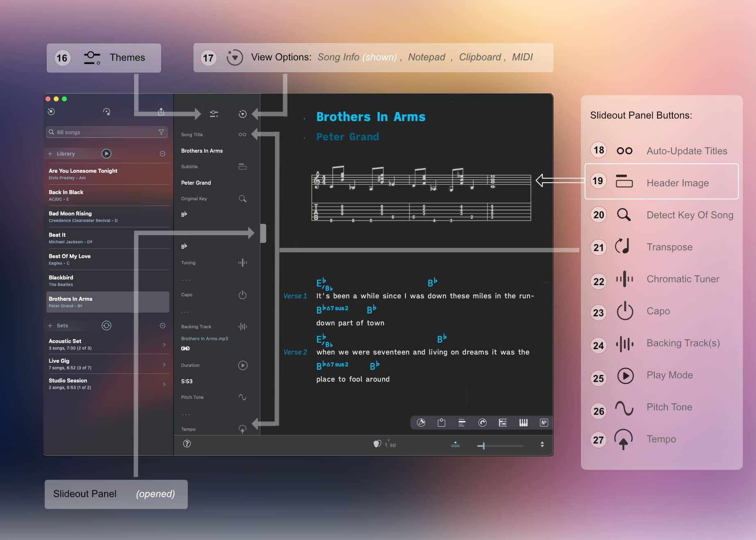Screen dimensions: 756x540
Task: Click the Subtitle field Peter Grand
Action: coord(196,183)
